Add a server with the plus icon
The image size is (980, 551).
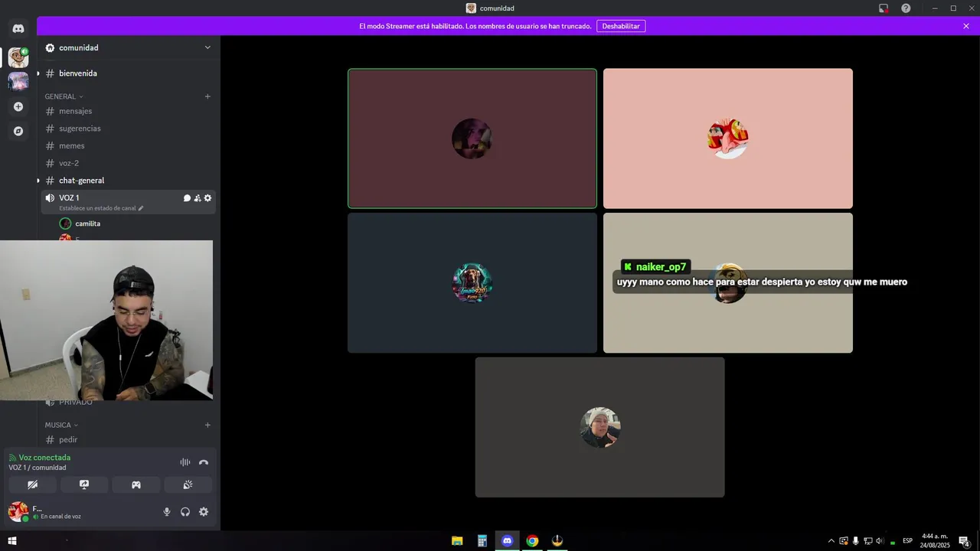pos(18,106)
